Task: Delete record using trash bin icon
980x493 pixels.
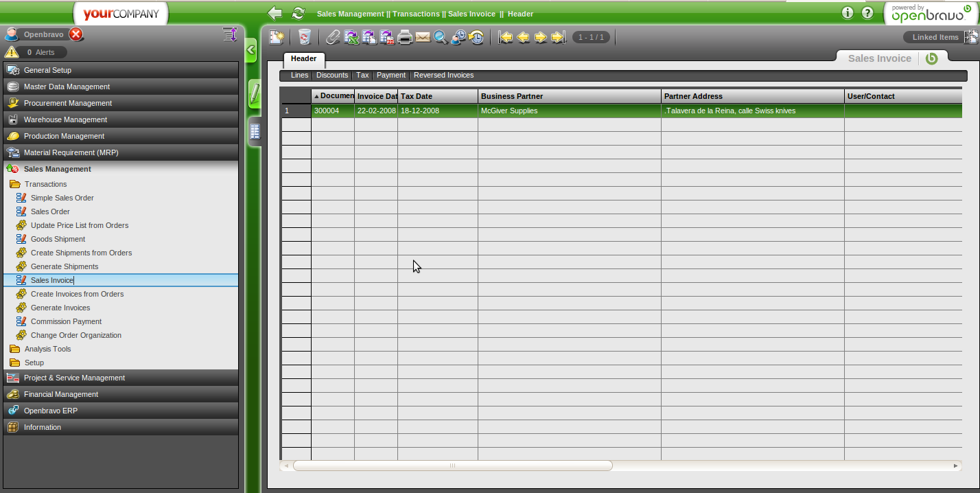Action: [305, 37]
